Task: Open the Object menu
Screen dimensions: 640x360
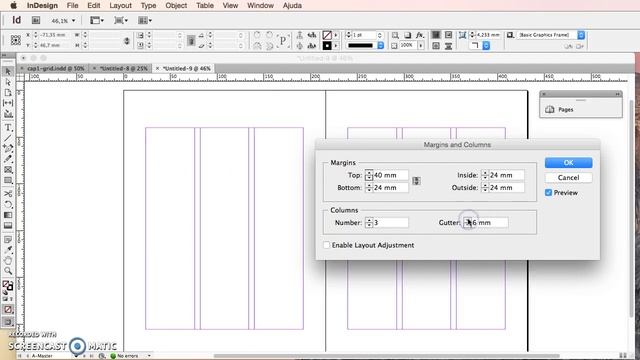Action: [x=176, y=5]
